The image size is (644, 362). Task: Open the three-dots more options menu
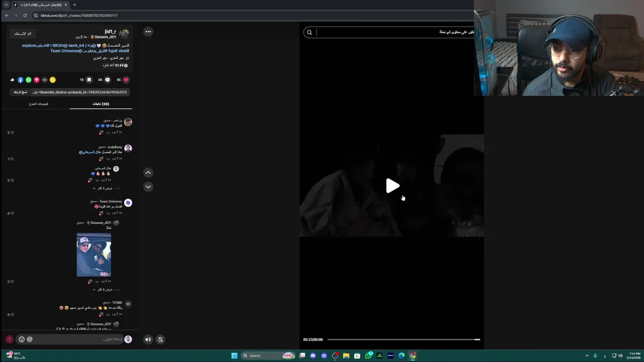148,32
